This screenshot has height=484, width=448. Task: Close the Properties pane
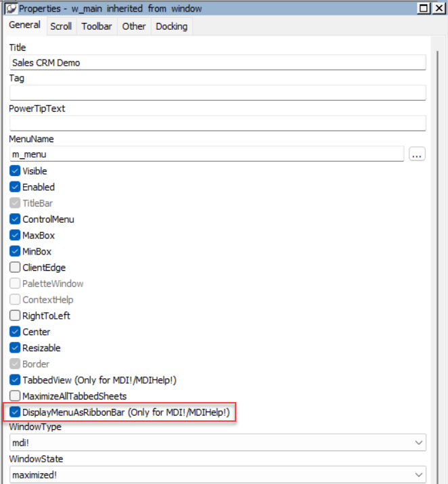click(x=437, y=8)
